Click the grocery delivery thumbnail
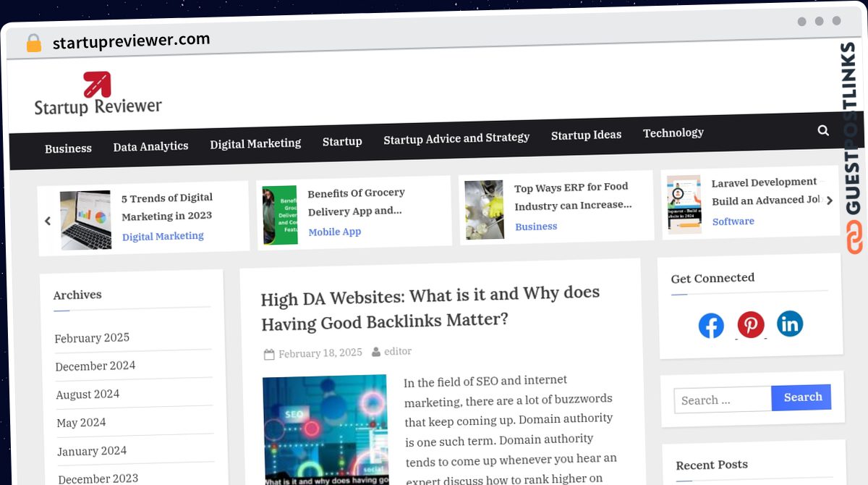Image resolution: width=868 pixels, height=485 pixels. pos(280,215)
